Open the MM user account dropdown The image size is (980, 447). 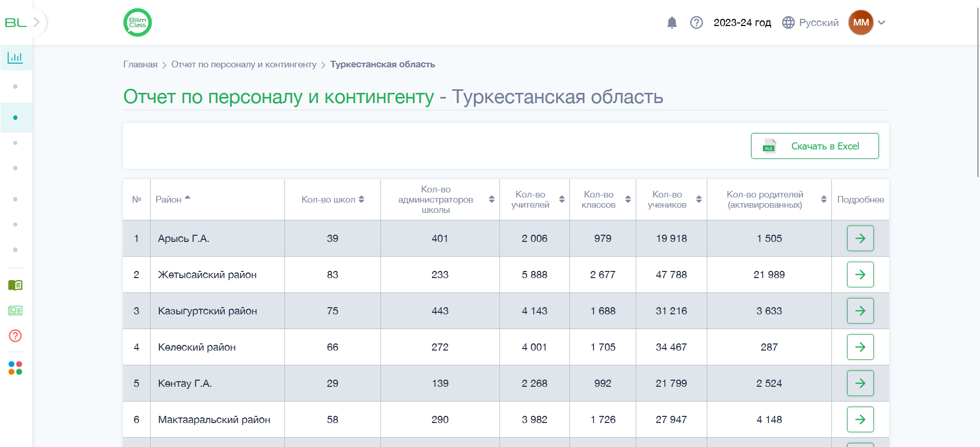click(x=867, y=22)
